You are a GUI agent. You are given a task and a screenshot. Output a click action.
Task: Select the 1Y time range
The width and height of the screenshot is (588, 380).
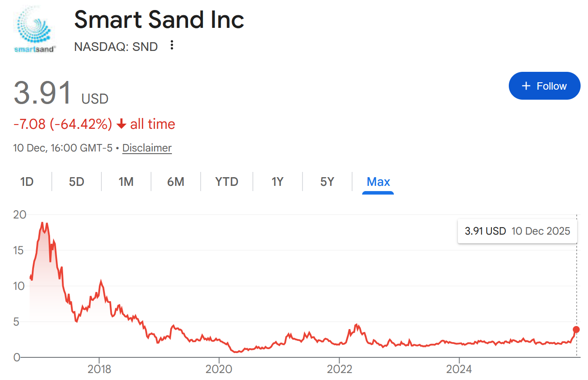tap(278, 182)
